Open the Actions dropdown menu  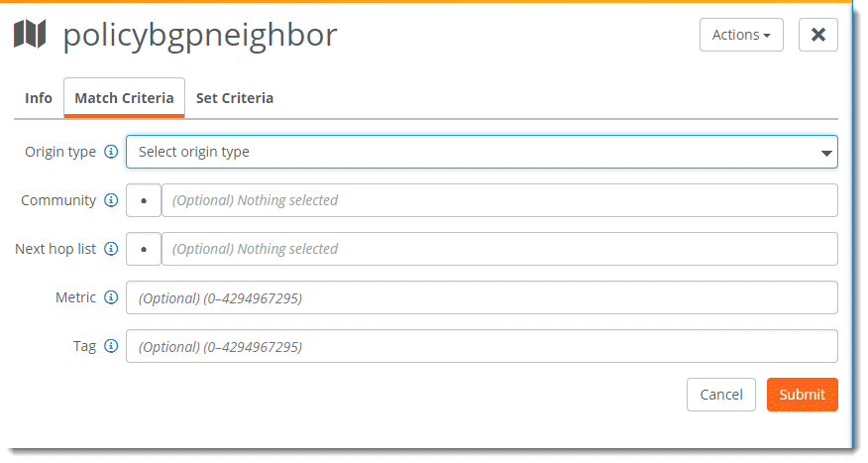[741, 35]
